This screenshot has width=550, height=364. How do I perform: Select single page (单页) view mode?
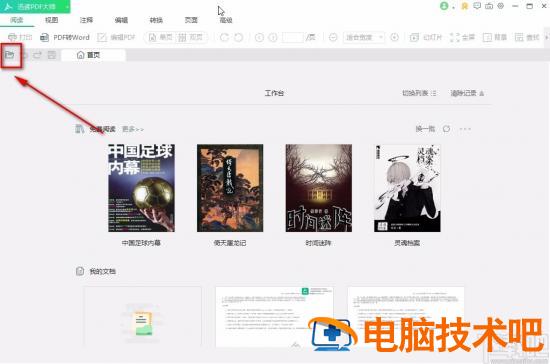[x=161, y=37]
